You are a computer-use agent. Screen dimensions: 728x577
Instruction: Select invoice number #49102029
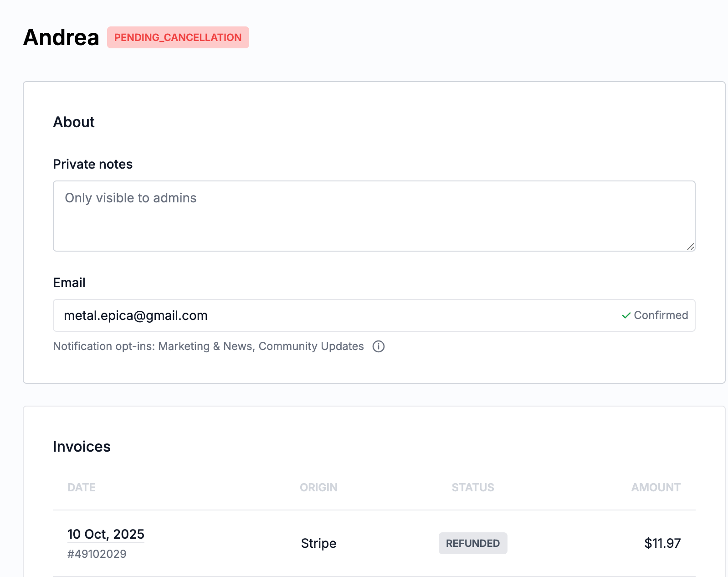(97, 554)
